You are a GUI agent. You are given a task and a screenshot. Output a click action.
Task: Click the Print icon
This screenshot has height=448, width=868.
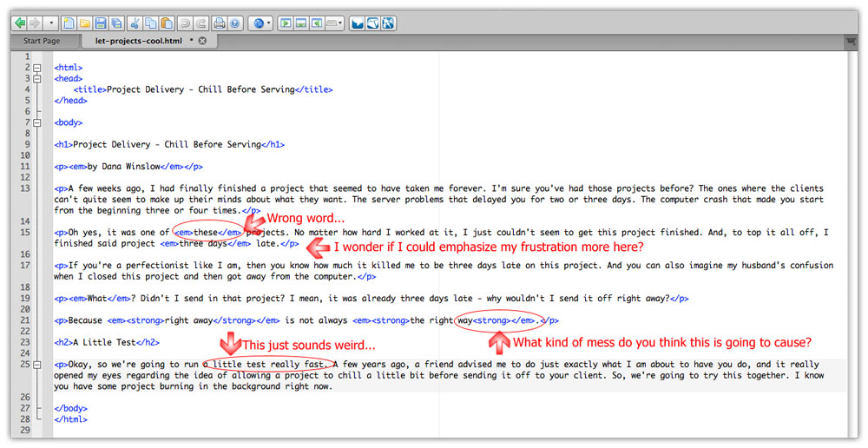click(220, 23)
